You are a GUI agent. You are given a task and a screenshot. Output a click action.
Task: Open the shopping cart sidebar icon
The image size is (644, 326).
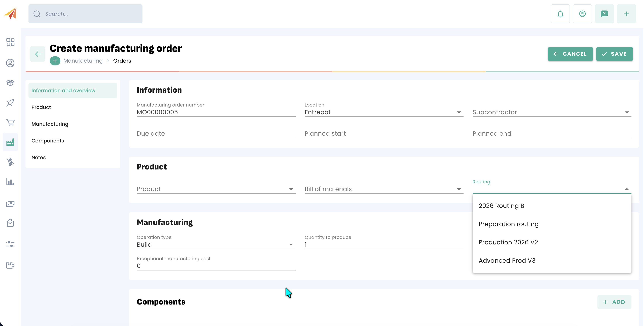tap(10, 122)
